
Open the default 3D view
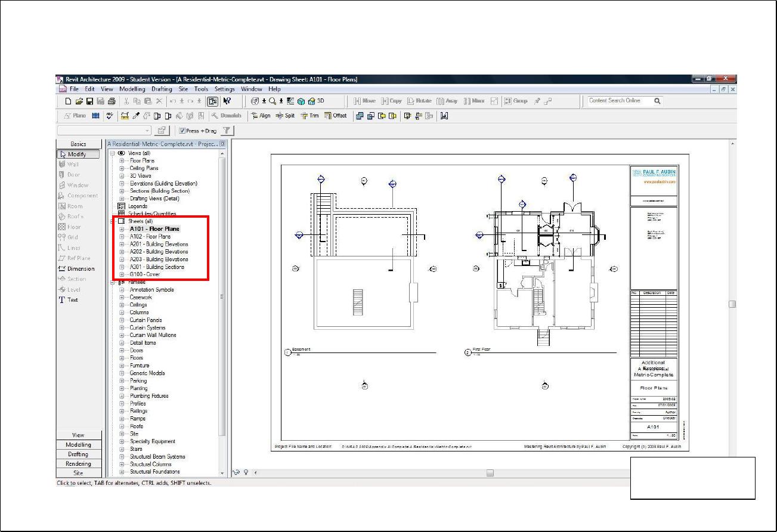click(x=316, y=101)
